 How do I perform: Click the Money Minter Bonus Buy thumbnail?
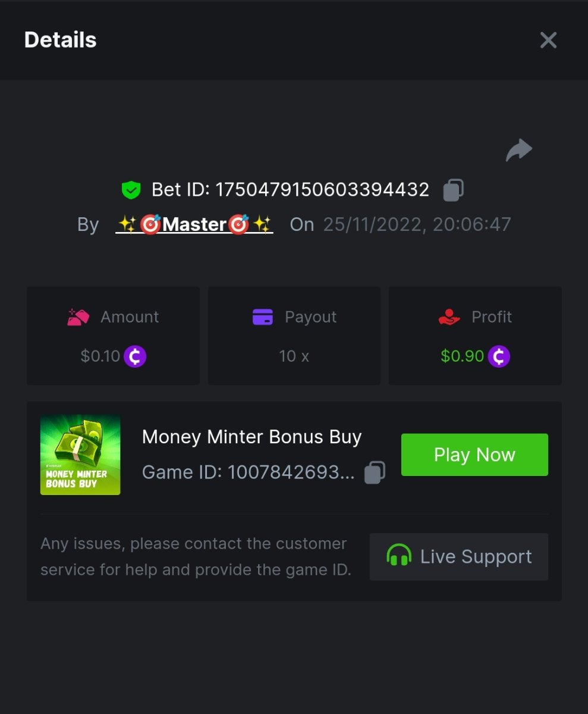point(80,455)
